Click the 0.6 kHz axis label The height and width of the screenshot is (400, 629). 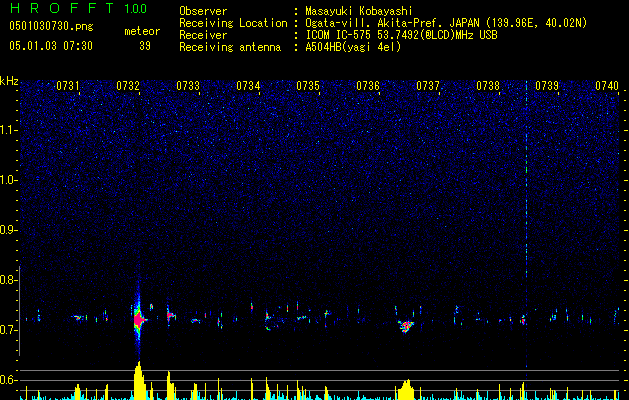tap(7, 380)
